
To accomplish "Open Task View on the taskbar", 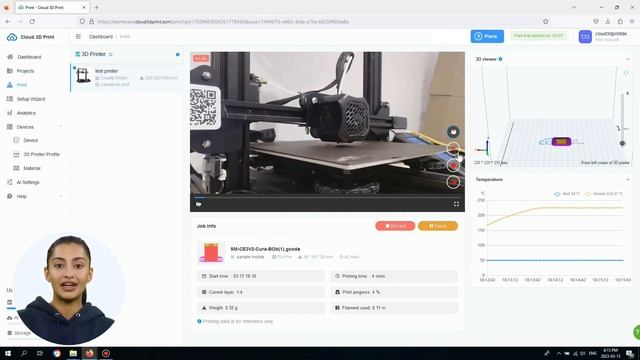I will tap(40, 353).
